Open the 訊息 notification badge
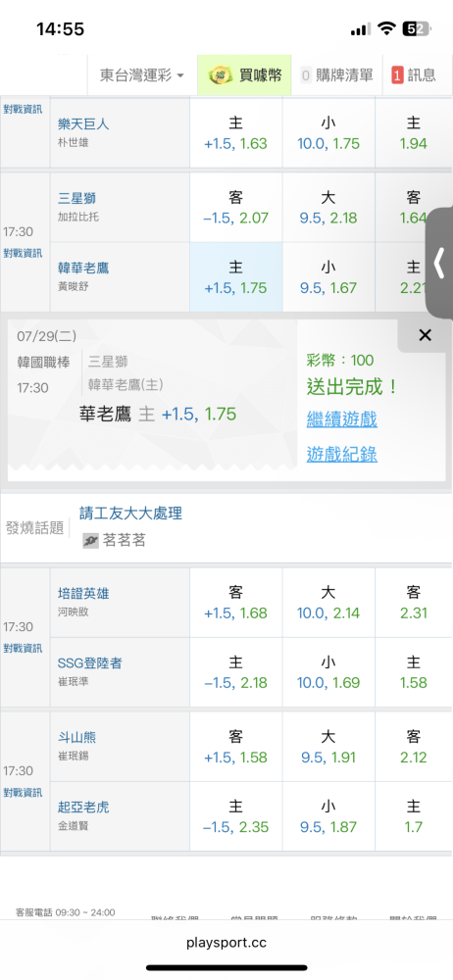This screenshot has height=980, width=453. click(x=397, y=75)
